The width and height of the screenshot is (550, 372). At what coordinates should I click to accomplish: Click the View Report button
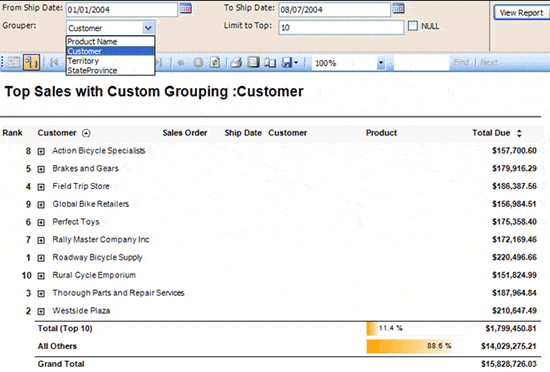click(x=522, y=13)
